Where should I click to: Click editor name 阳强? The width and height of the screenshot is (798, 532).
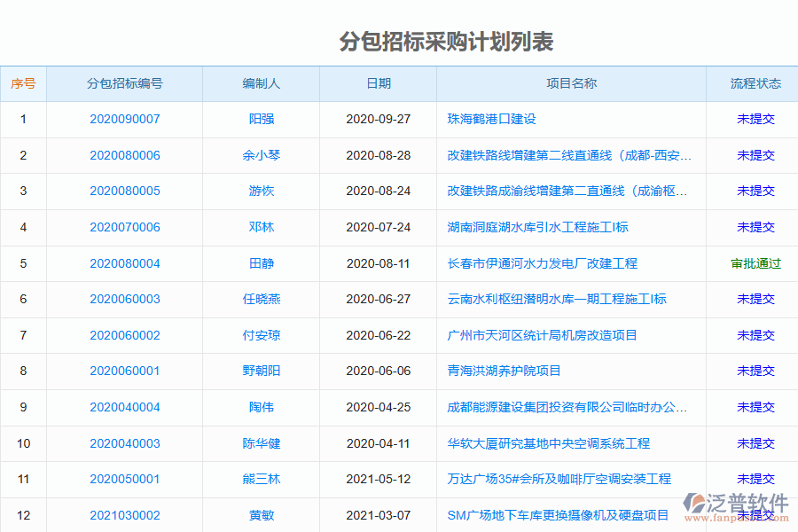tap(262, 119)
